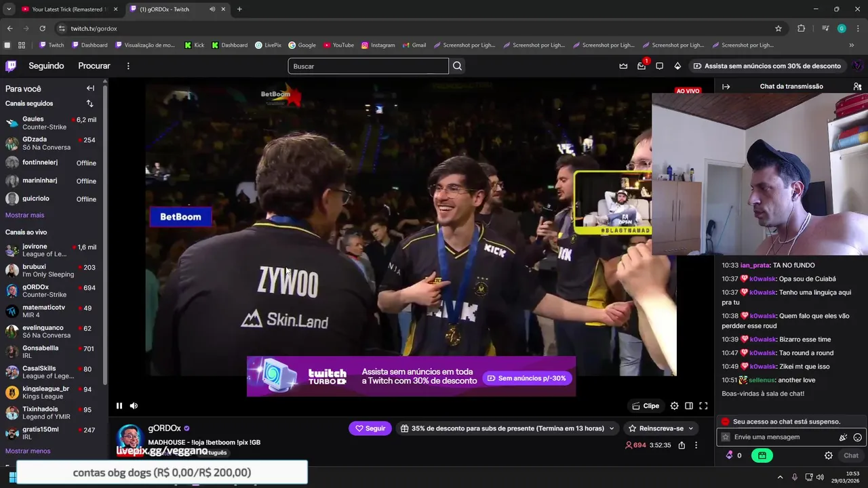Collapse the Para você sidebar
The width and height of the screenshot is (868, 488).
click(90, 88)
